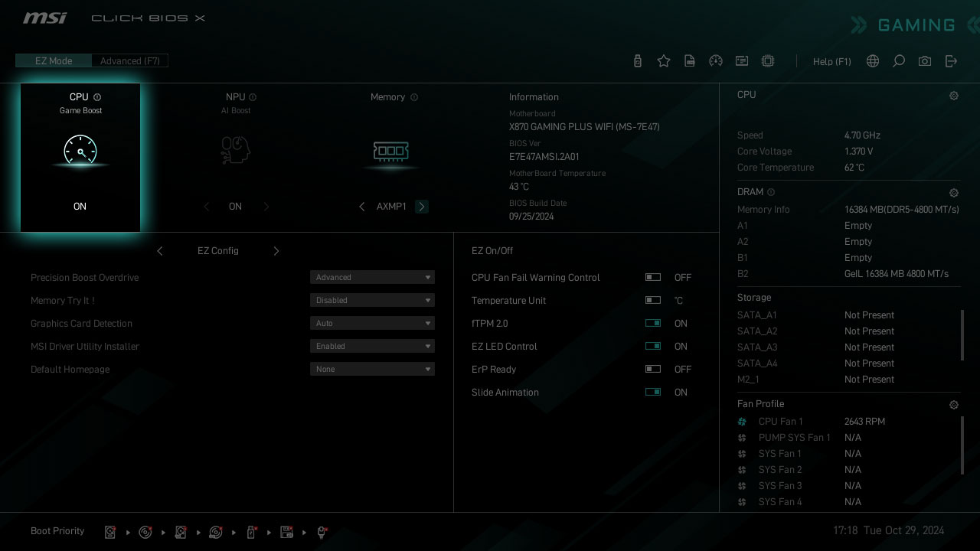The image size is (980, 551).
Task: Open the M-Flash USB drive icon
Action: point(638,61)
